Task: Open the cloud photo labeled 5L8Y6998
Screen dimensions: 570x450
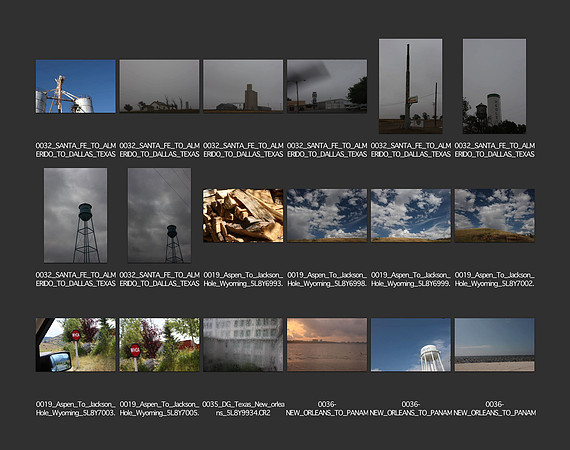Action: coord(327,216)
